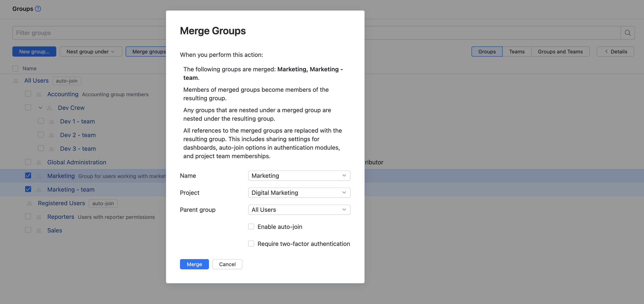Collapse the Dev Crew tree node
Image resolution: width=644 pixels, height=304 pixels.
40,108
